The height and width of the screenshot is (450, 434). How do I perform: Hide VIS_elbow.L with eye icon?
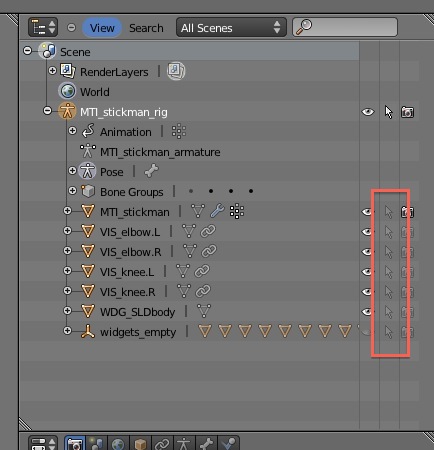coord(367,232)
